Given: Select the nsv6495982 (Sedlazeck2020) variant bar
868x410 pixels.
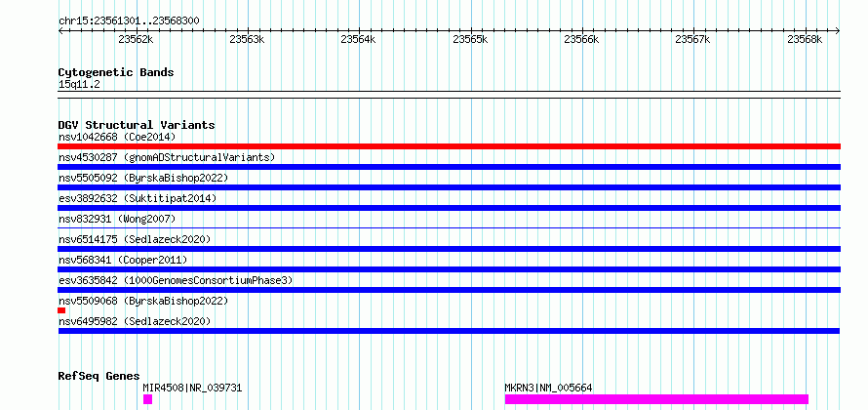Looking at the screenshot, I should point(449,331).
